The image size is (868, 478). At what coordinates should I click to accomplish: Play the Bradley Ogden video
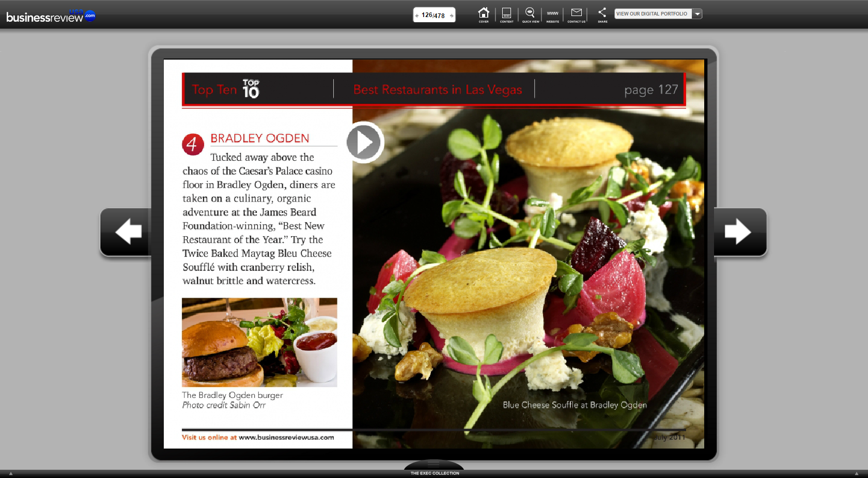point(364,143)
